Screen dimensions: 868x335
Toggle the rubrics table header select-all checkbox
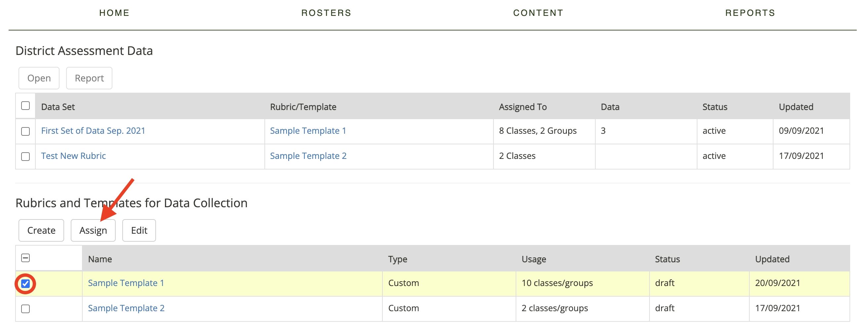coord(25,258)
